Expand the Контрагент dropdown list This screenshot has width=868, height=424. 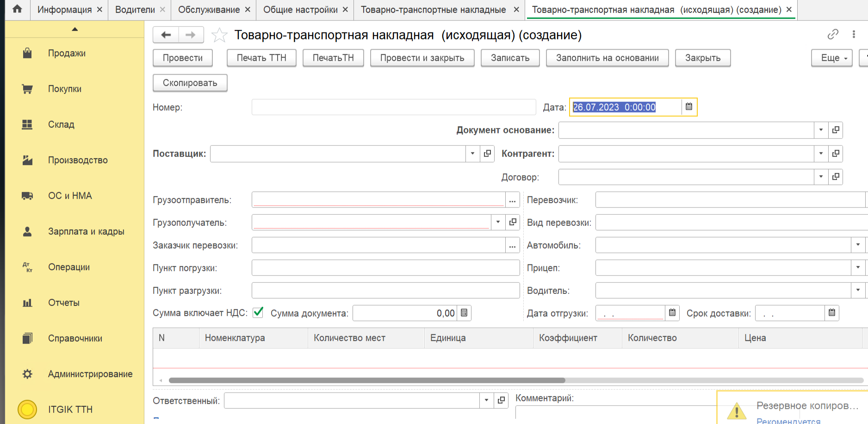click(x=821, y=154)
